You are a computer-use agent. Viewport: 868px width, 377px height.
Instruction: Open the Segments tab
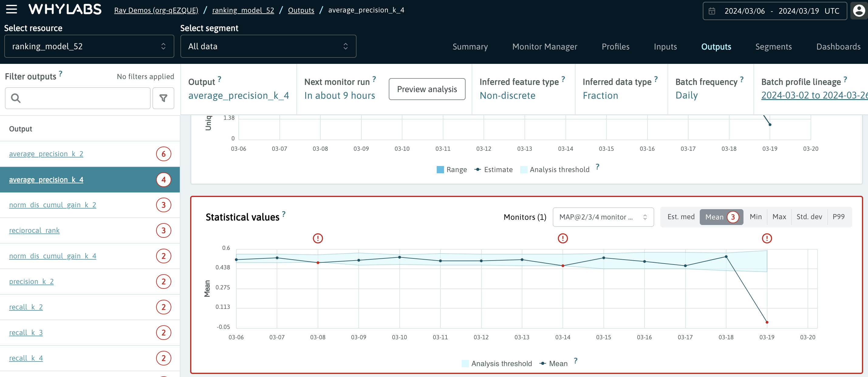[x=773, y=47]
